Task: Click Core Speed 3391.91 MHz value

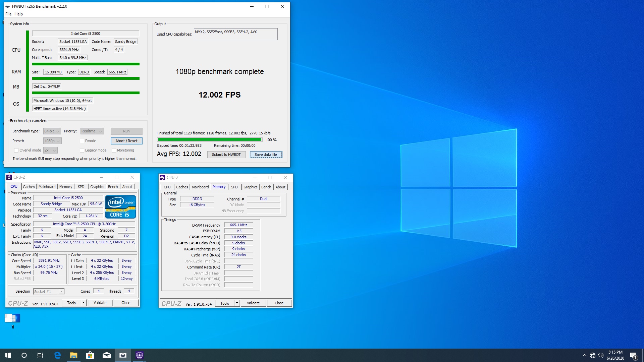Action: (49, 261)
